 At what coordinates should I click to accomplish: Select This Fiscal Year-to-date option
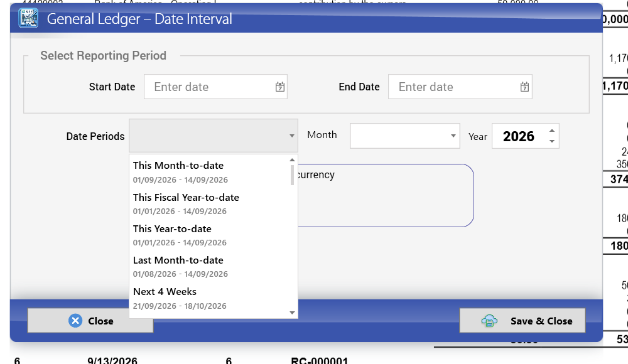click(210, 204)
